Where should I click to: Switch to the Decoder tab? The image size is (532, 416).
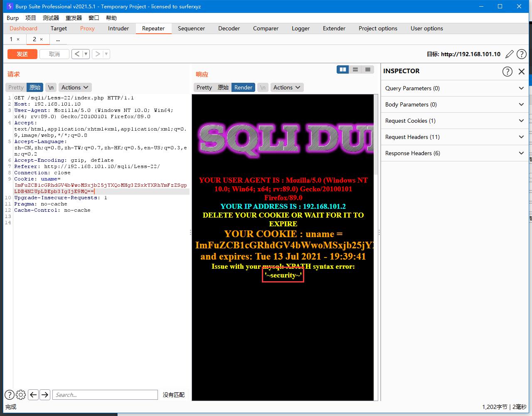[x=229, y=28]
